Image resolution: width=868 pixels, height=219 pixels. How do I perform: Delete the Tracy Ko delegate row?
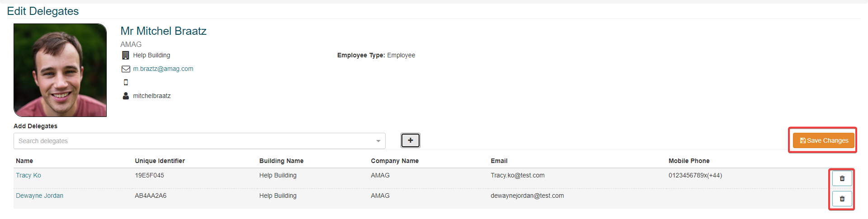click(842, 178)
